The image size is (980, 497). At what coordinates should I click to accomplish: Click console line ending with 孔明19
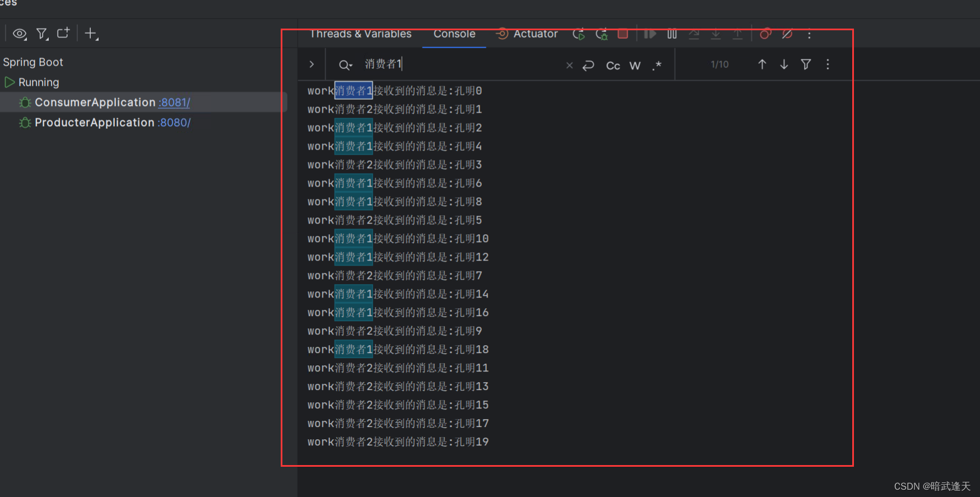click(x=398, y=442)
